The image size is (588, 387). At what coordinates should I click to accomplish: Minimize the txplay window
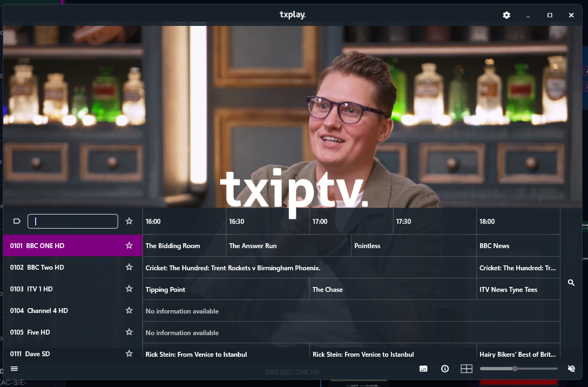(x=528, y=15)
